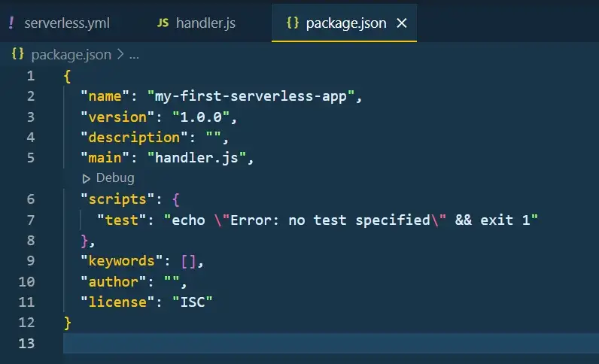Expand the breadcrumb ellipsis segment
This screenshot has height=364, width=599.
[x=134, y=55]
